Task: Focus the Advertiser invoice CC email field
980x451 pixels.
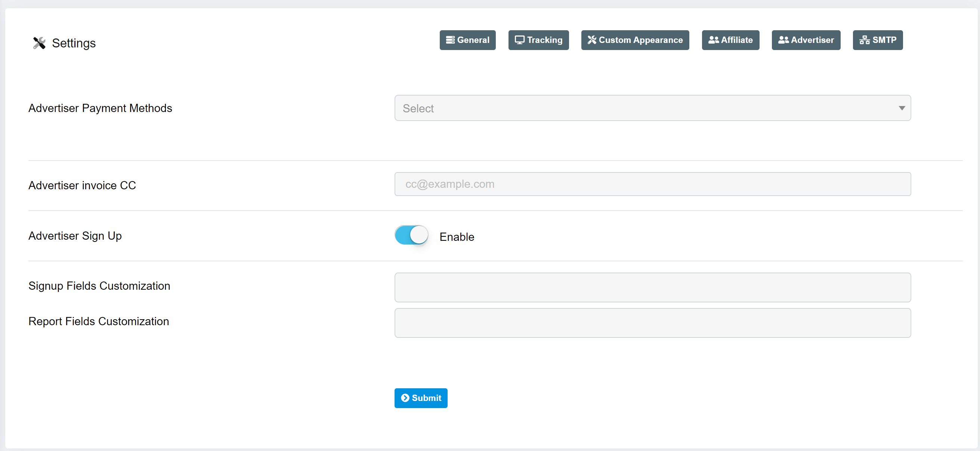Action: coord(652,184)
